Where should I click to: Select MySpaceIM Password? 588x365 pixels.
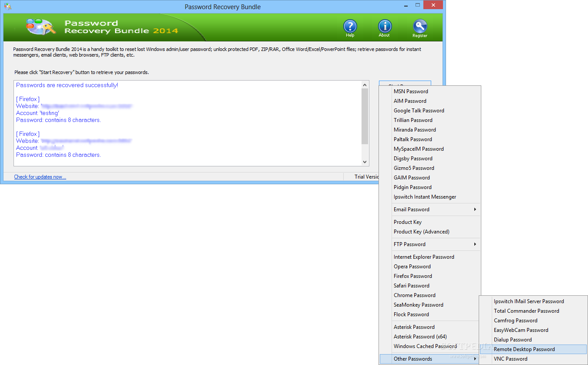(430, 149)
